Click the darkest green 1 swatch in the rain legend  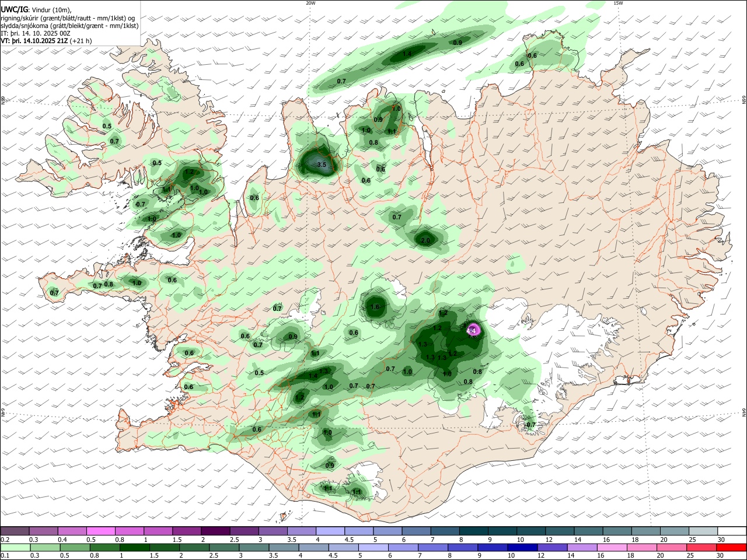point(134,547)
